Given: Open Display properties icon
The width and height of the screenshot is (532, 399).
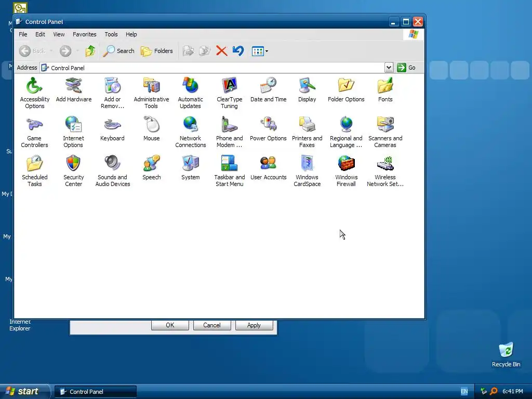Looking at the screenshot, I should coord(307,89).
